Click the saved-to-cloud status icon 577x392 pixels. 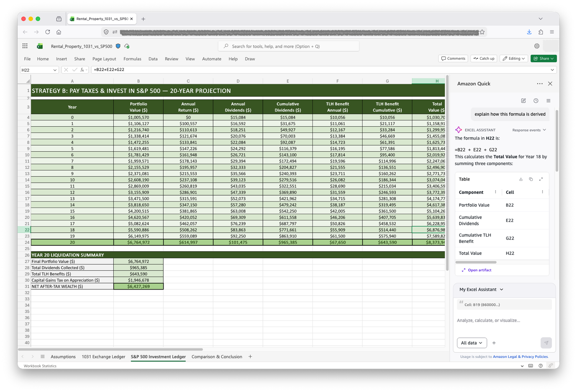(x=127, y=46)
